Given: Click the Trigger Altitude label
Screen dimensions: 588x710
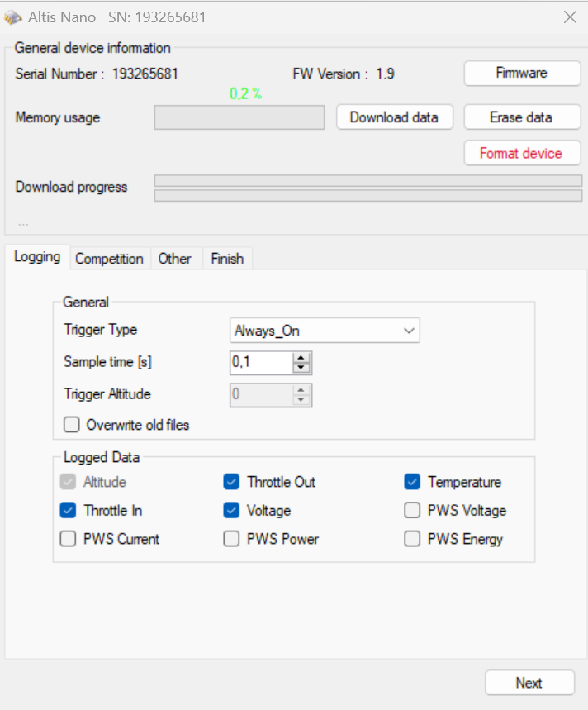Looking at the screenshot, I should pos(107,394).
